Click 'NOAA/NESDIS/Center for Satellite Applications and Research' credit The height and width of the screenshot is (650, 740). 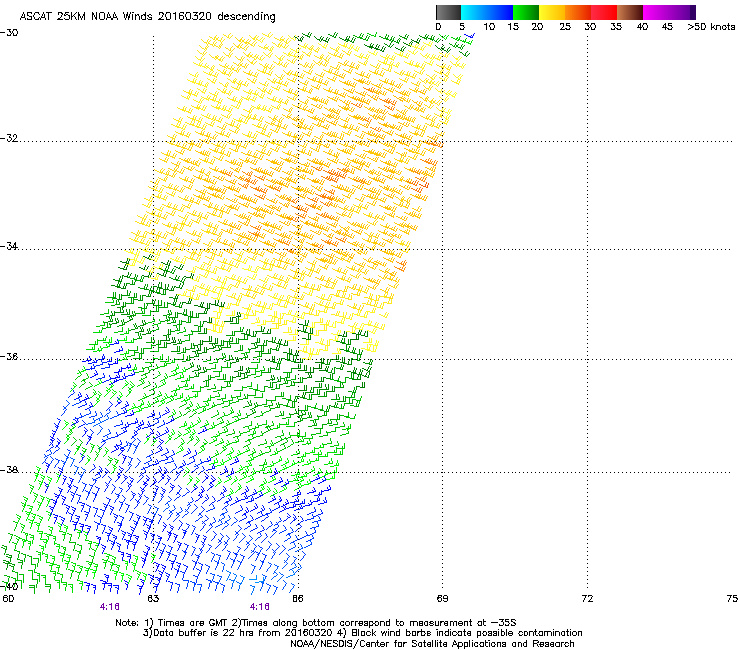432,644
